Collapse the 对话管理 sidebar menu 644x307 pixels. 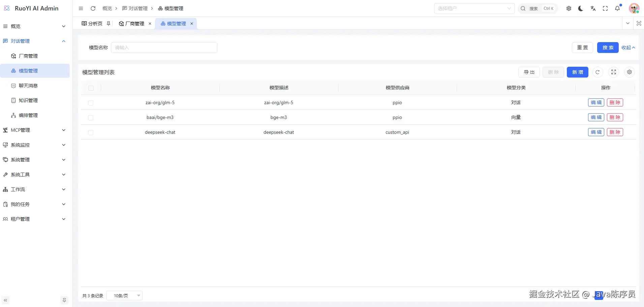(x=35, y=41)
